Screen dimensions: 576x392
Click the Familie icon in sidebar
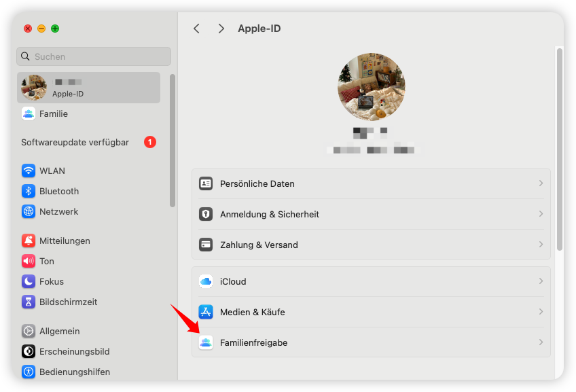pos(29,114)
